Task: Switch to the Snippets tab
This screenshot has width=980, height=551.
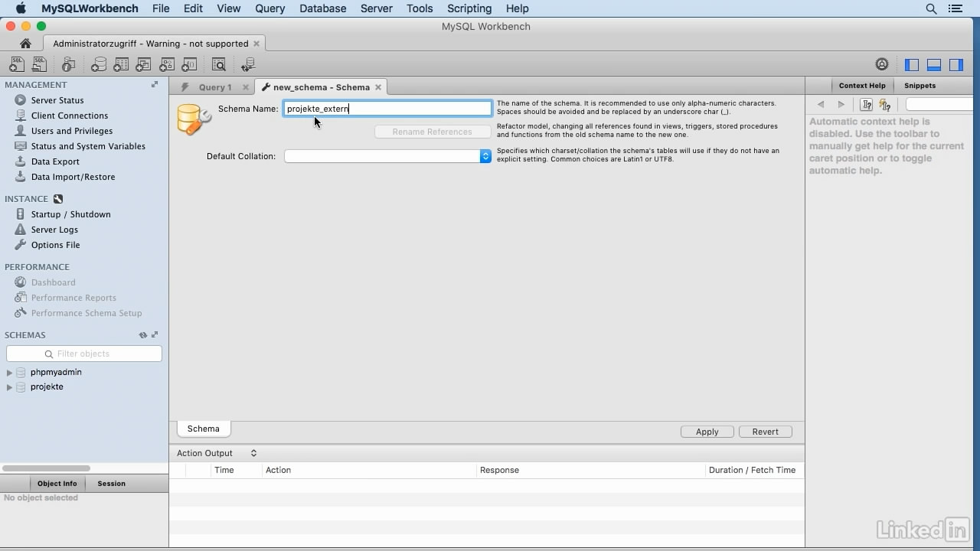Action: [x=920, y=86]
